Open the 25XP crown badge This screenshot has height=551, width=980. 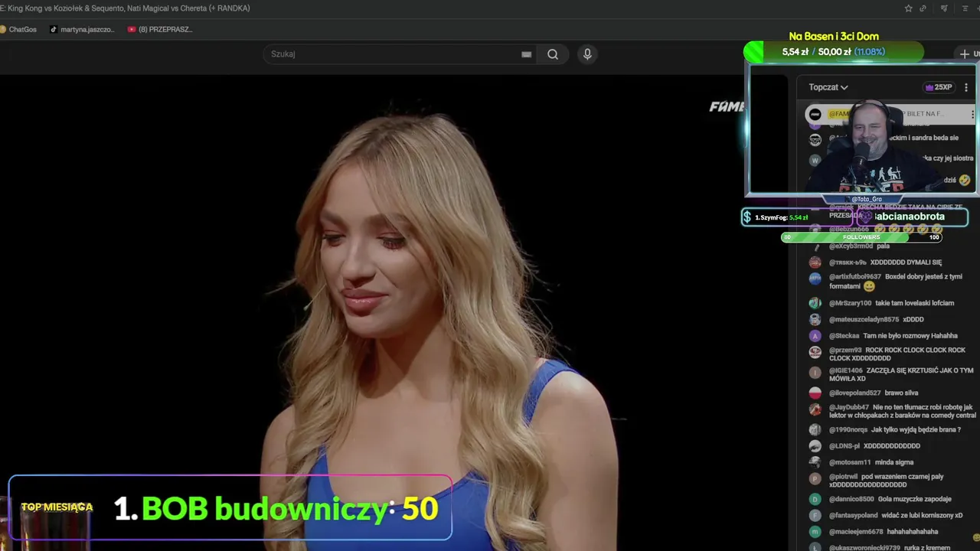click(939, 87)
